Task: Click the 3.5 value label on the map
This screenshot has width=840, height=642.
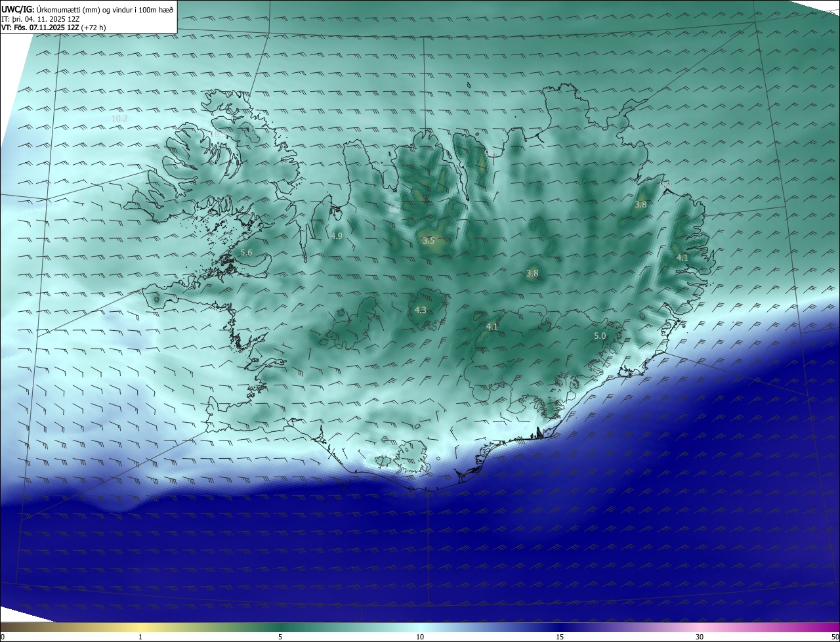Action: [x=429, y=241]
